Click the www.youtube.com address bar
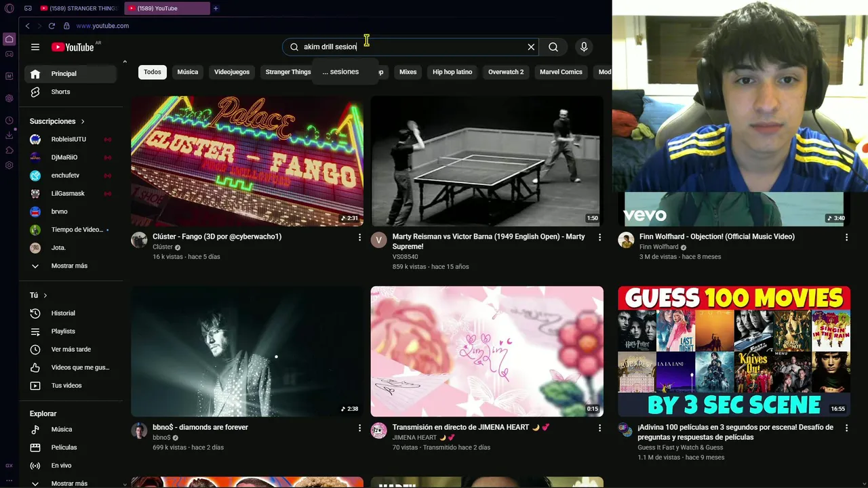This screenshot has height=488, width=868. pyautogui.click(x=102, y=26)
